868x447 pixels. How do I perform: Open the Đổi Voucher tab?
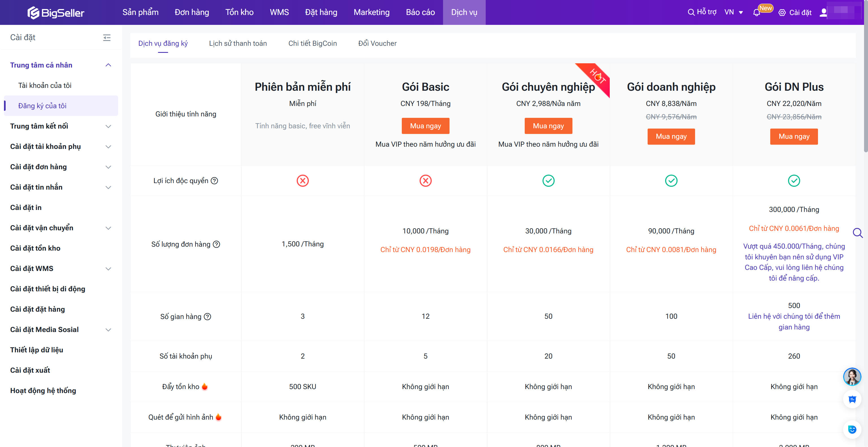click(x=377, y=44)
